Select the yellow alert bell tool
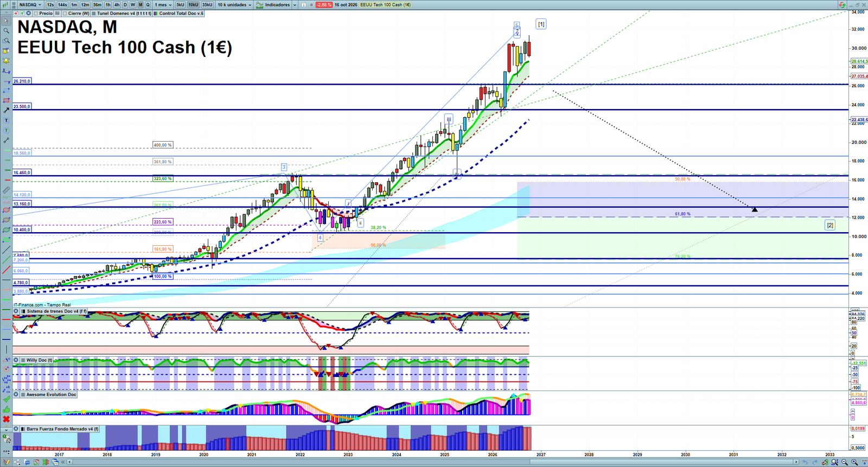Viewport: 868px width, 467px height. point(7,61)
